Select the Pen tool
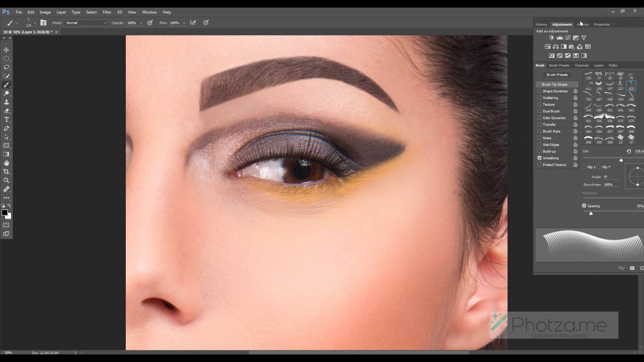The width and height of the screenshot is (644, 362). [7, 128]
